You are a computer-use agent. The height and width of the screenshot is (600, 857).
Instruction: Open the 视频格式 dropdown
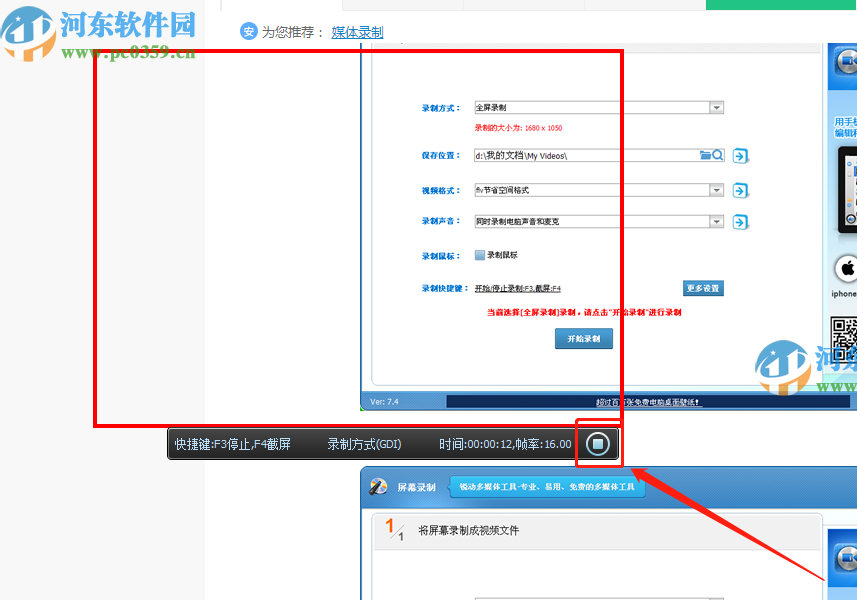715,190
